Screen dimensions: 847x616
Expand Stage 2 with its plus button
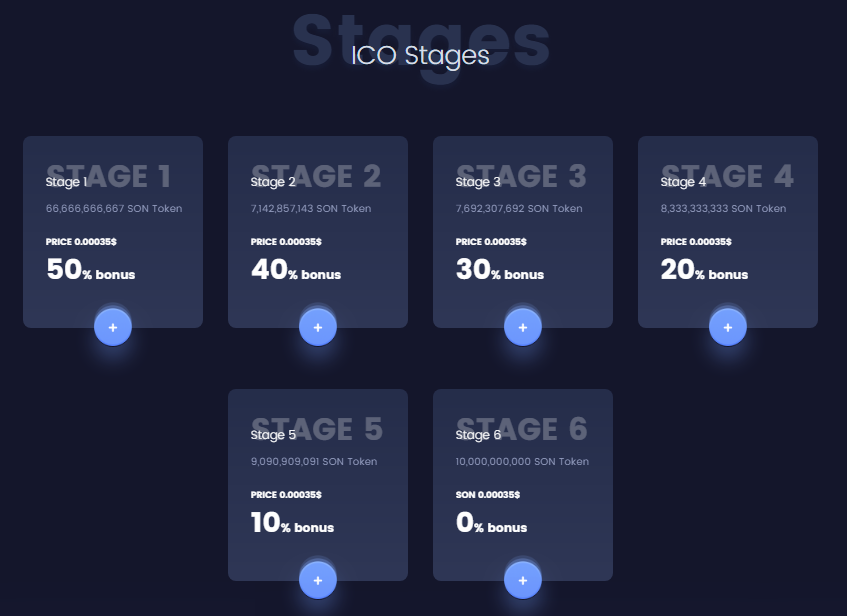pyautogui.click(x=318, y=327)
